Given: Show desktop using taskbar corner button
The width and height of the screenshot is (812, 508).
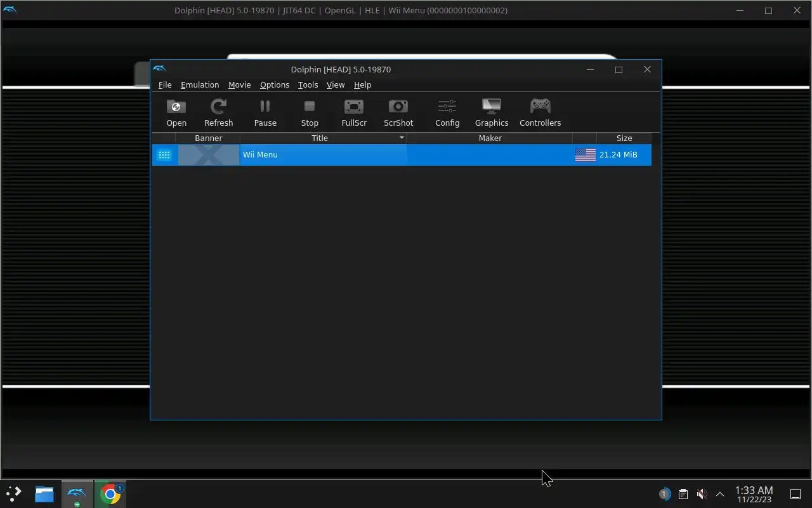Looking at the screenshot, I should coord(796,493).
